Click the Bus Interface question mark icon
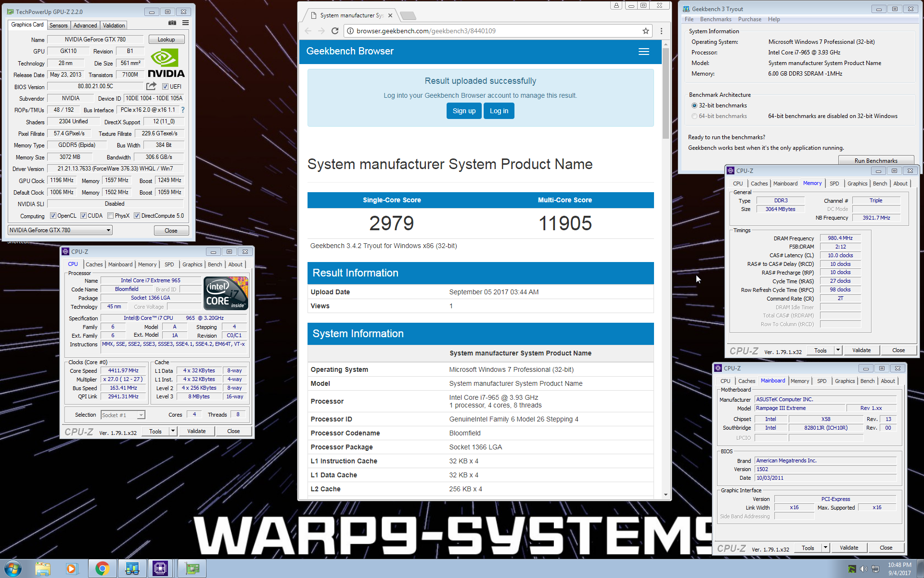 pyautogui.click(x=183, y=110)
